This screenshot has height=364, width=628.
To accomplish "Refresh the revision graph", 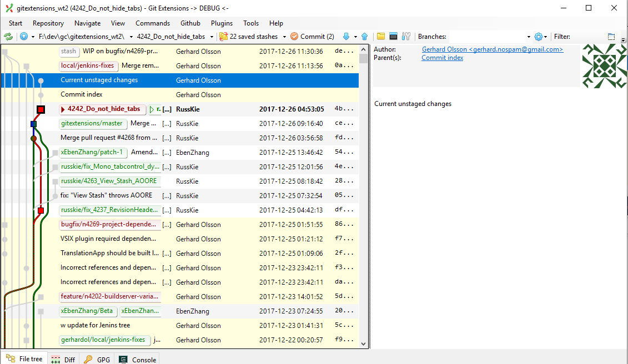I will tap(7, 37).
